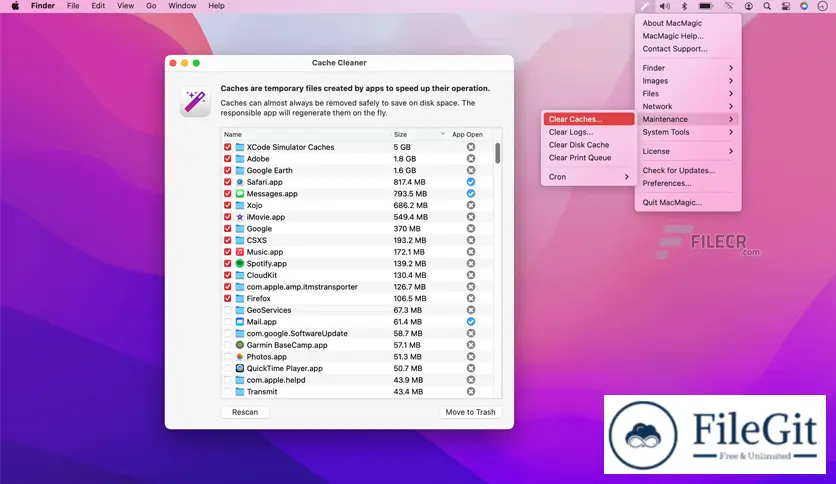Uncheck the Adobe cache checkbox
Image resolution: width=836 pixels, height=484 pixels.
[x=228, y=159]
